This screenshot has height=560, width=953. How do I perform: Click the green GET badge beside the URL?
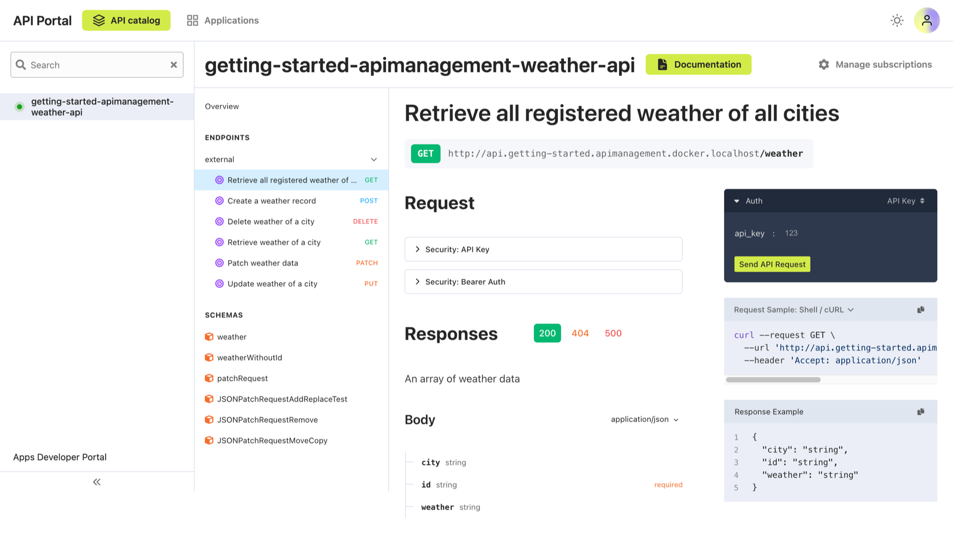point(425,154)
